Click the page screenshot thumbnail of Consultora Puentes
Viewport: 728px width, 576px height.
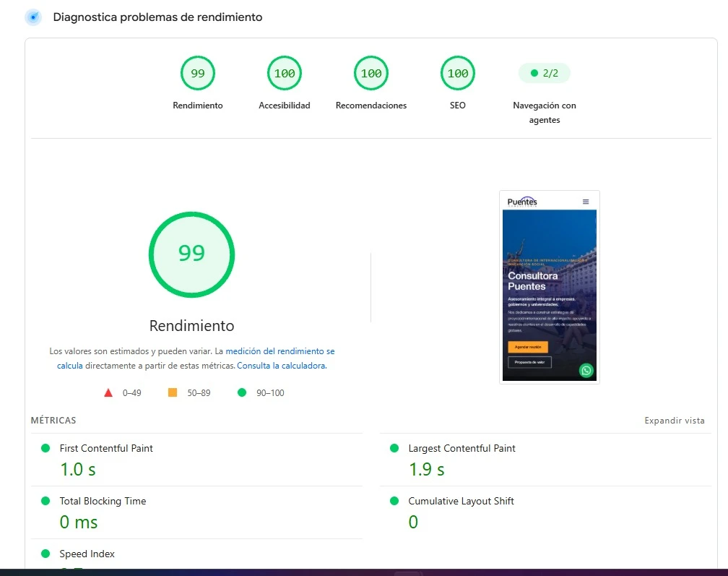point(550,287)
